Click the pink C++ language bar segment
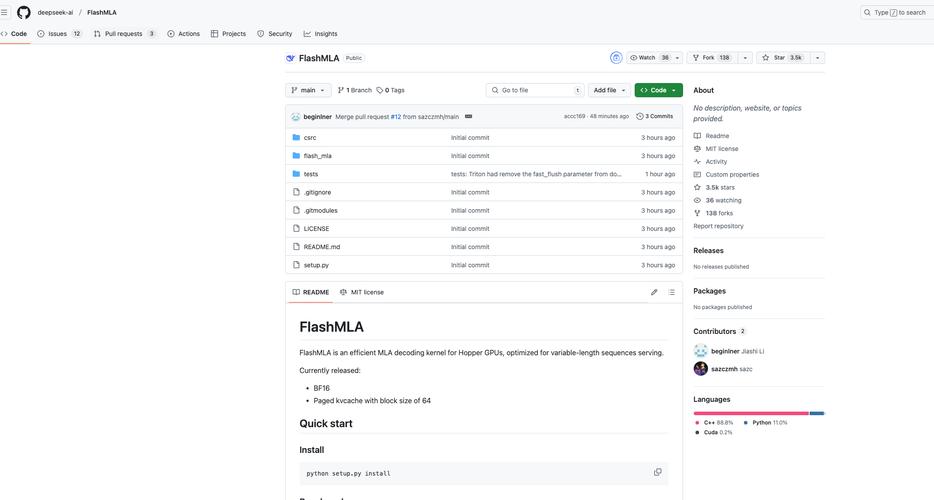934x500 pixels. 751,413
